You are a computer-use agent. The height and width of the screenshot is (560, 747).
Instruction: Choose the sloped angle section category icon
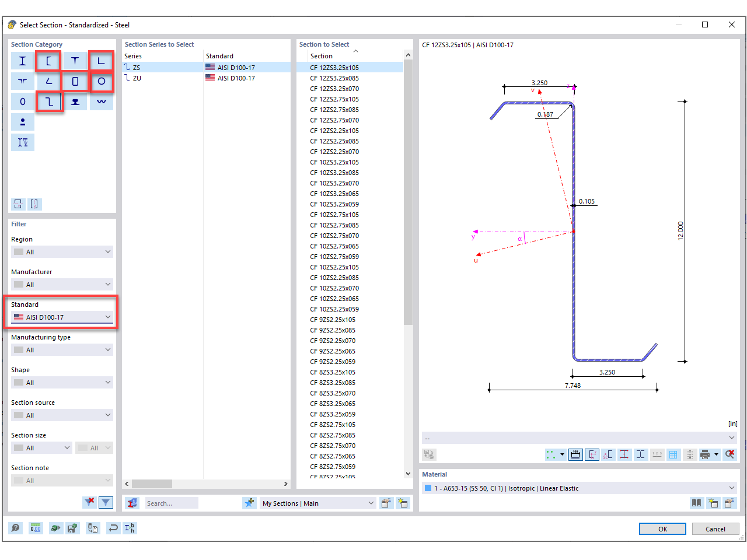(48, 81)
